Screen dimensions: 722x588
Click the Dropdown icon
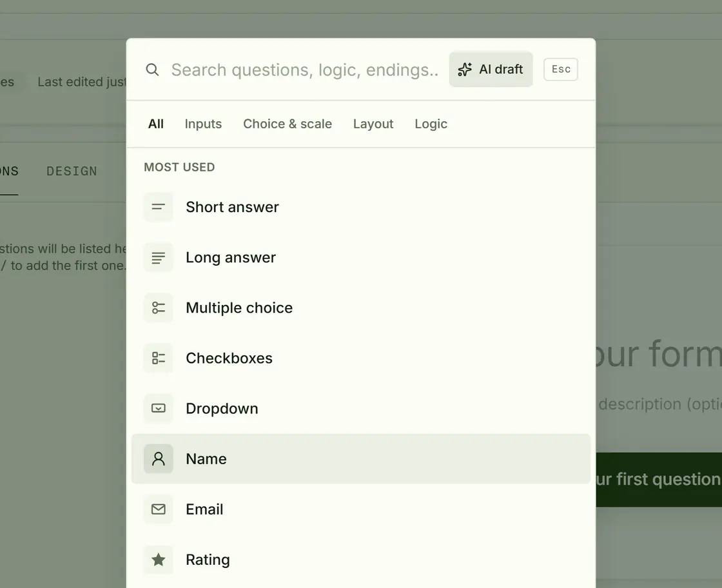[x=159, y=408]
